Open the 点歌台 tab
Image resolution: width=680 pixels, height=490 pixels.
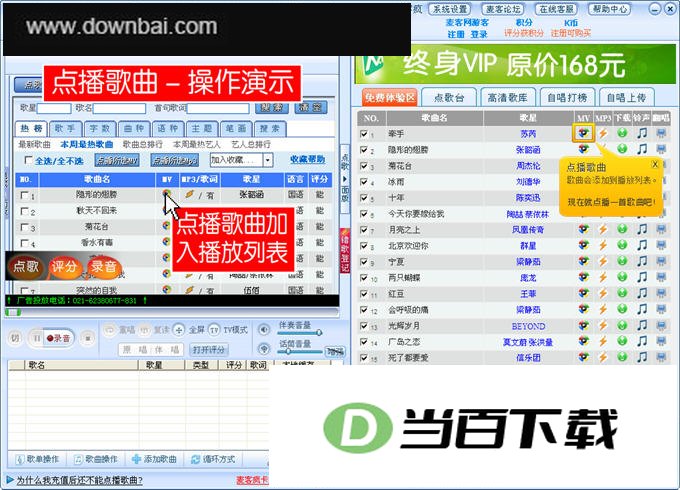tap(449, 98)
